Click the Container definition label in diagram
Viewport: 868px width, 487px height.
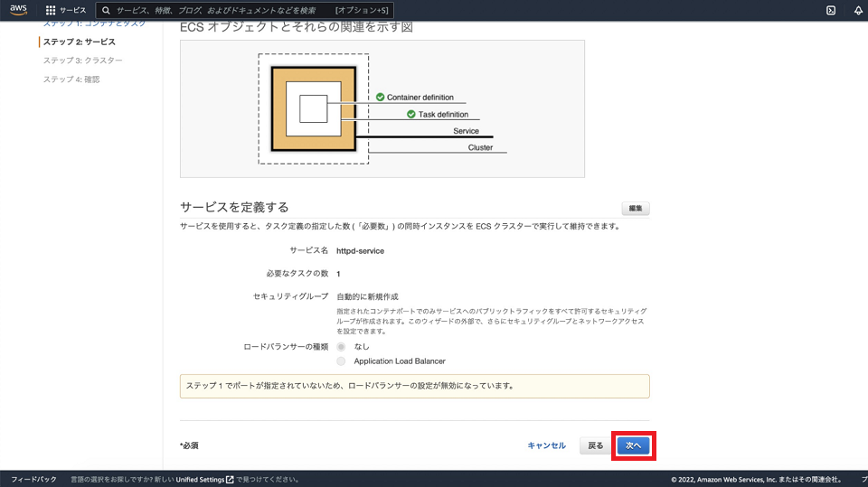point(420,97)
